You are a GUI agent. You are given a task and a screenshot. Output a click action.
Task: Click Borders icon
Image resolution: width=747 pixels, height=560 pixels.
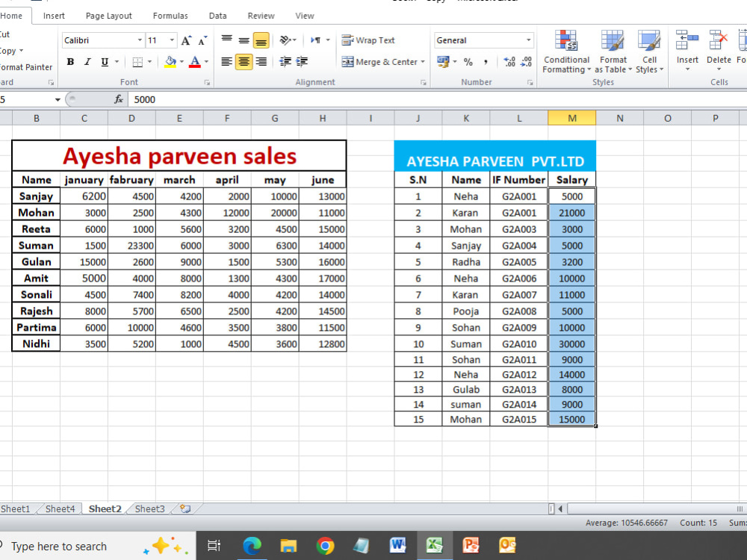click(x=137, y=62)
